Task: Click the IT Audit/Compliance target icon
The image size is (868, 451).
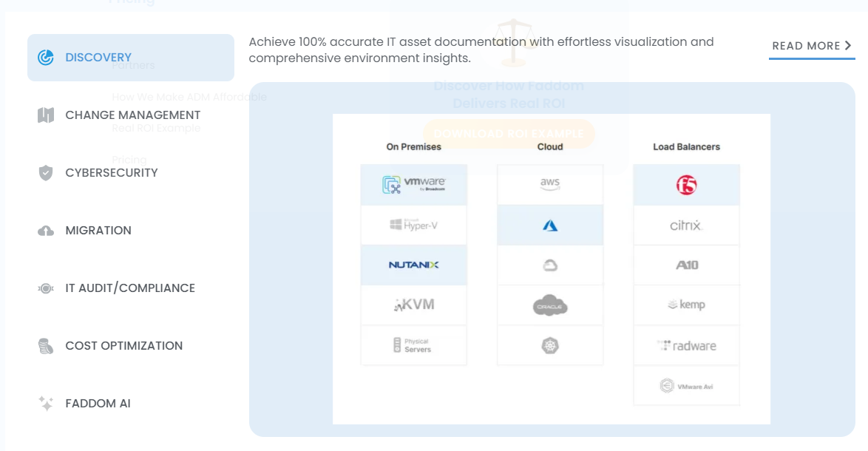Action: tap(45, 288)
